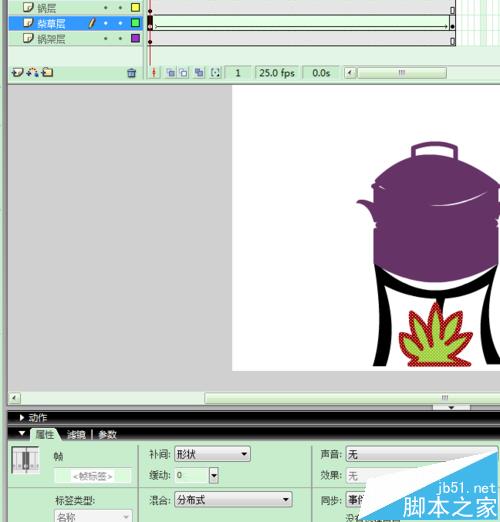Click timeline scrollbar left arrow
Viewport: 500px width, 522px height.
[350, 73]
